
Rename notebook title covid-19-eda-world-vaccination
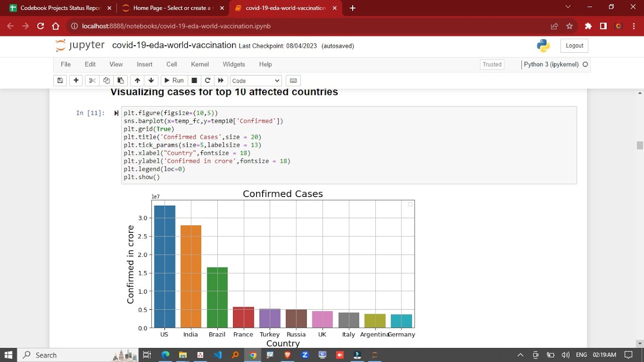(174, 45)
